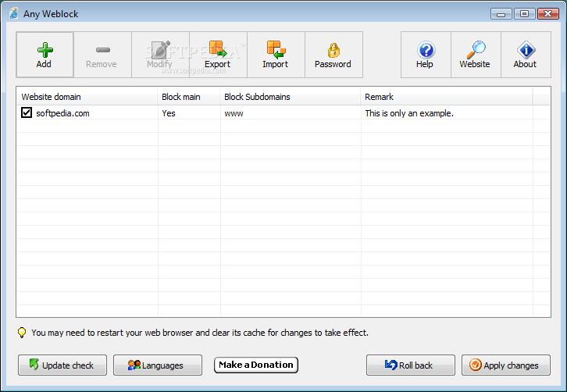
Task: Open the Languages selection
Action: (158, 365)
